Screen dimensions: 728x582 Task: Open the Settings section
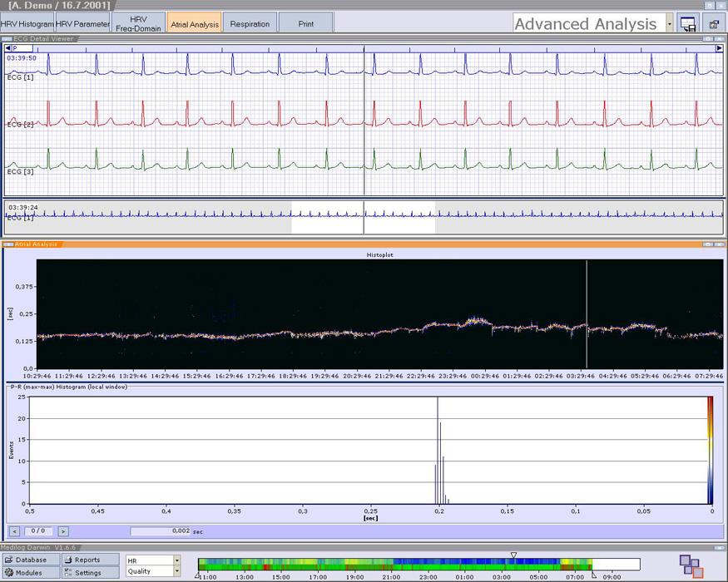click(90, 572)
